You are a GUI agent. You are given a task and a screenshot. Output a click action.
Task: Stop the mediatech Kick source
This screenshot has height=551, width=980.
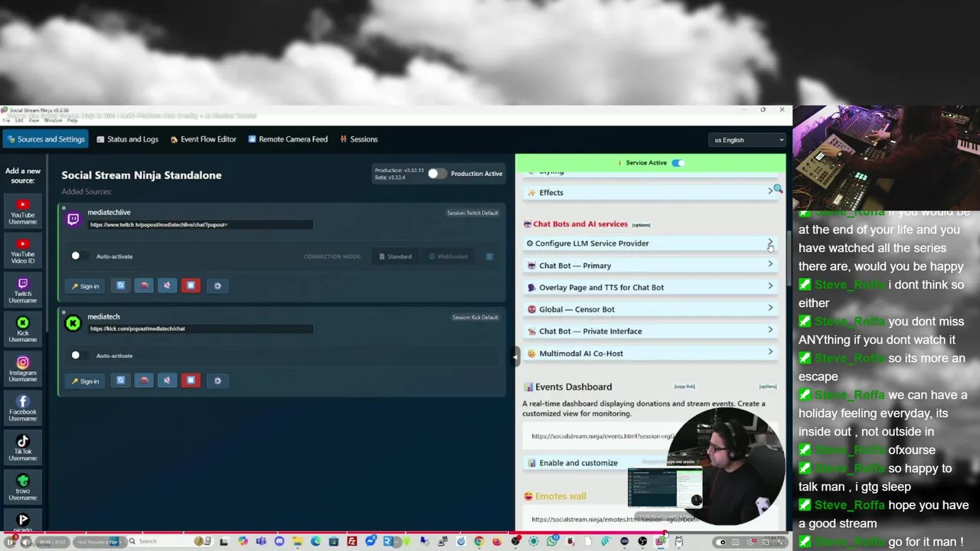coord(191,380)
